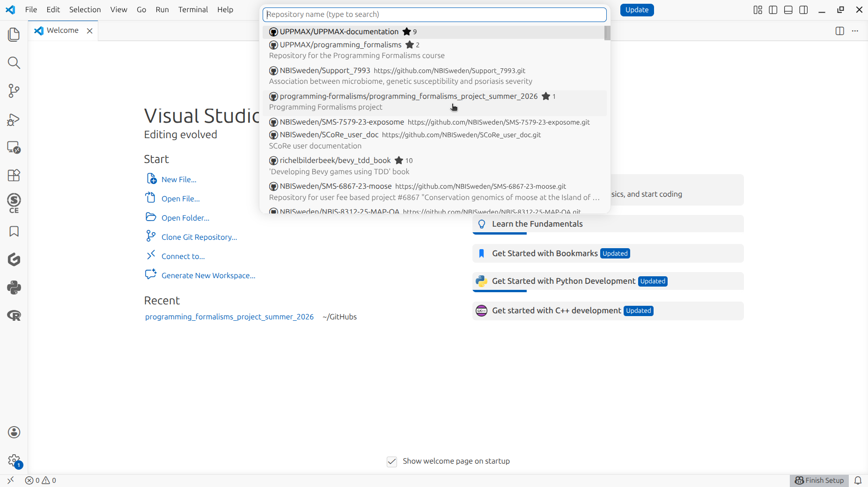Viewport: 868px width, 487px height.
Task: Show errors and warnings count in status bar
Action: (40, 480)
